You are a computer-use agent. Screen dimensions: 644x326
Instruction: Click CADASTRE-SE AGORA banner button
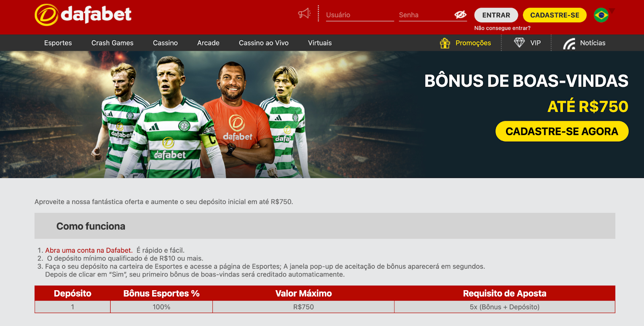click(562, 131)
